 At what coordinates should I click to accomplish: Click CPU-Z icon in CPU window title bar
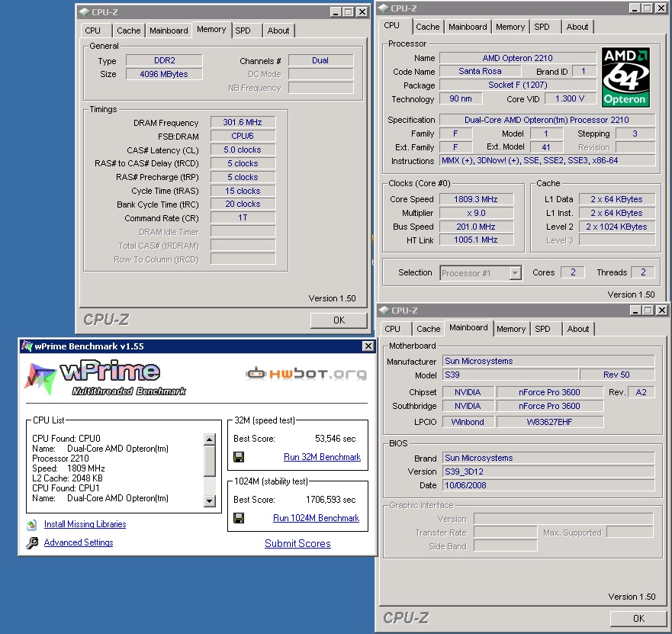pyautogui.click(x=384, y=8)
